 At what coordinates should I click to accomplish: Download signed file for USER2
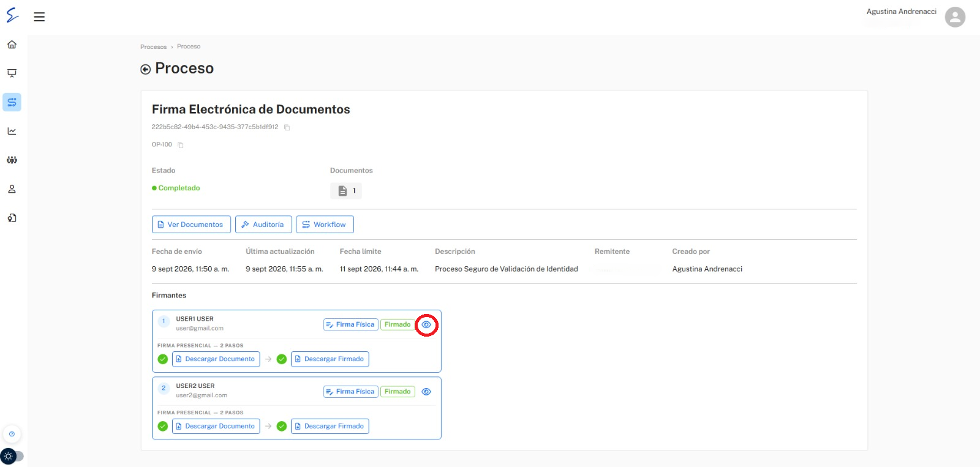tap(330, 426)
